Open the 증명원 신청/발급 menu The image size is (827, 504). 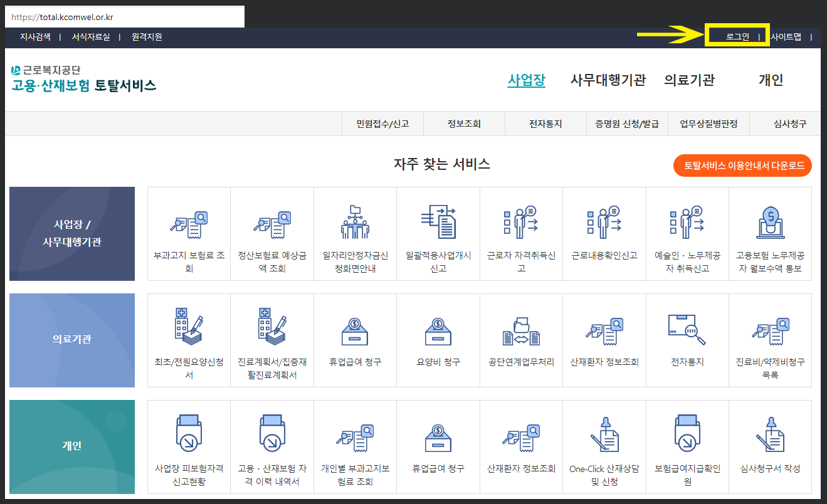pyautogui.click(x=627, y=124)
